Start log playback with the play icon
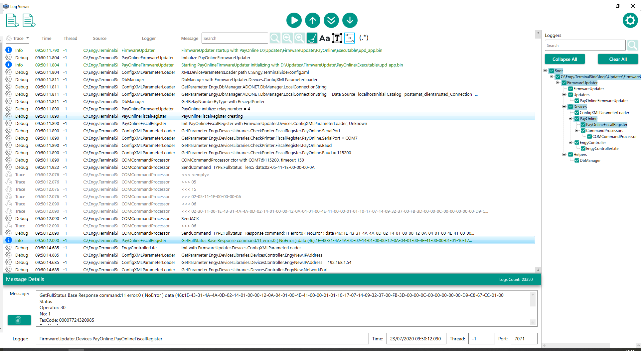644x351 pixels. click(x=294, y=20)
